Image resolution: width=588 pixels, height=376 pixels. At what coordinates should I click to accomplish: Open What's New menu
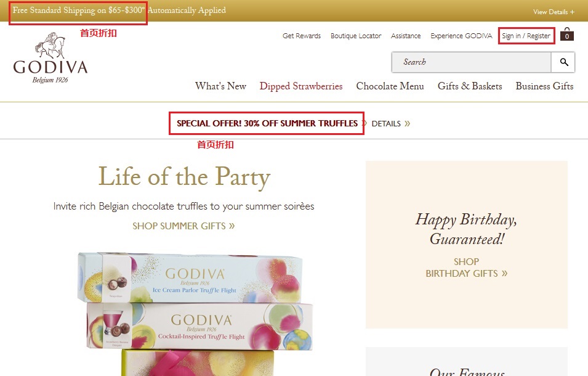220,86
